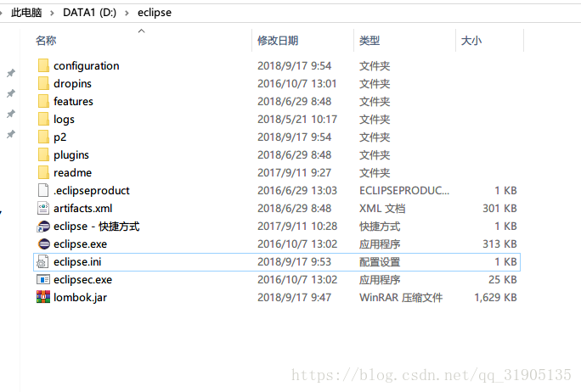This screenshot has height=392, width=581.
Task: Click the 'WinRAR 压缩文件' type cell
Action: point(401,298)
